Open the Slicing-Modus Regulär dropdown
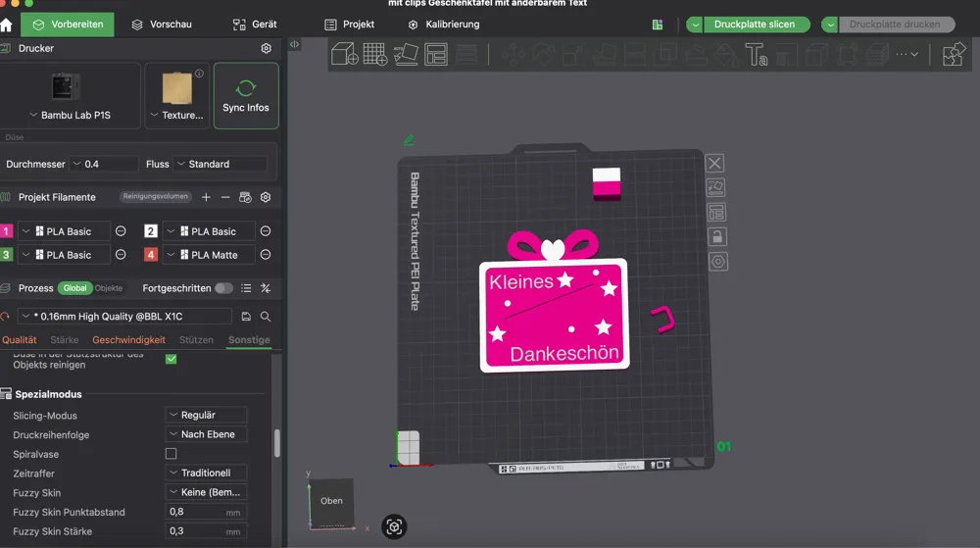Screen dimensions: 980x548 (206, 415)
